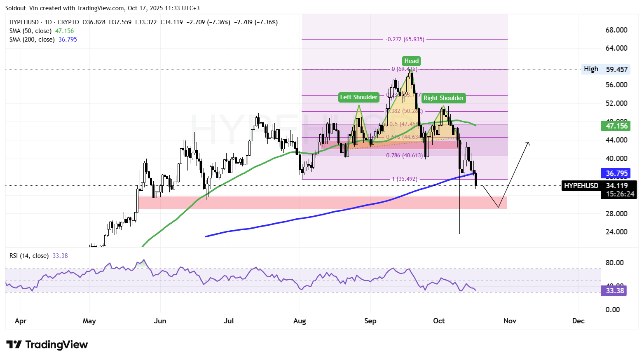Click Nov on the time axis

click(510, 321)
